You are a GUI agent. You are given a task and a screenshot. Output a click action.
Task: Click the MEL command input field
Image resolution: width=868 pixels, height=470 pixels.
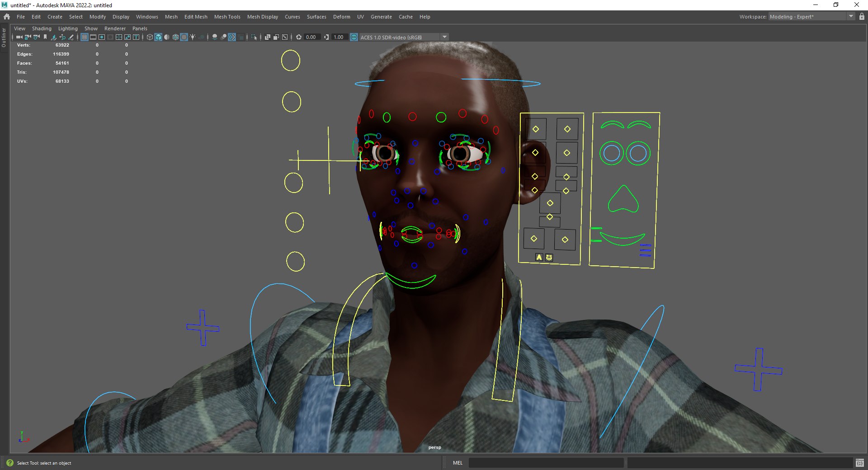[546, 463]
